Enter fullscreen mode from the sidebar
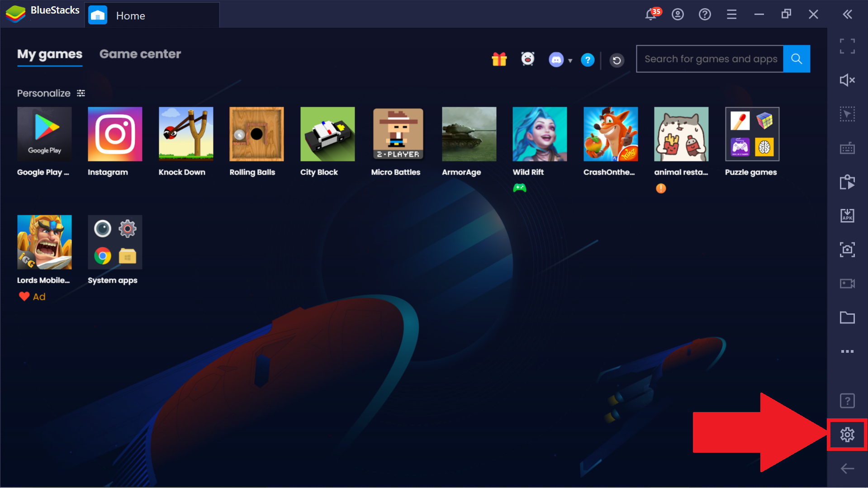Viewport: 868px width, 488px height. point(847,45)
